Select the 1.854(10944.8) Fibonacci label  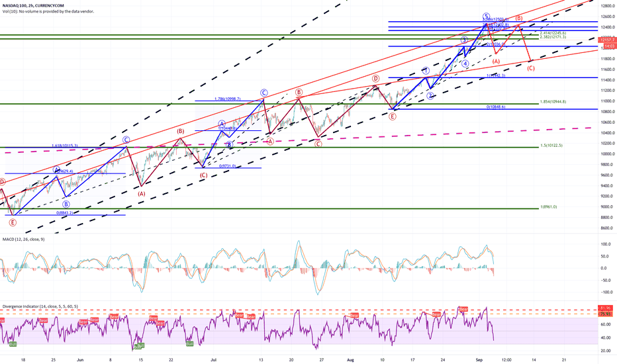tap(553, 101)
